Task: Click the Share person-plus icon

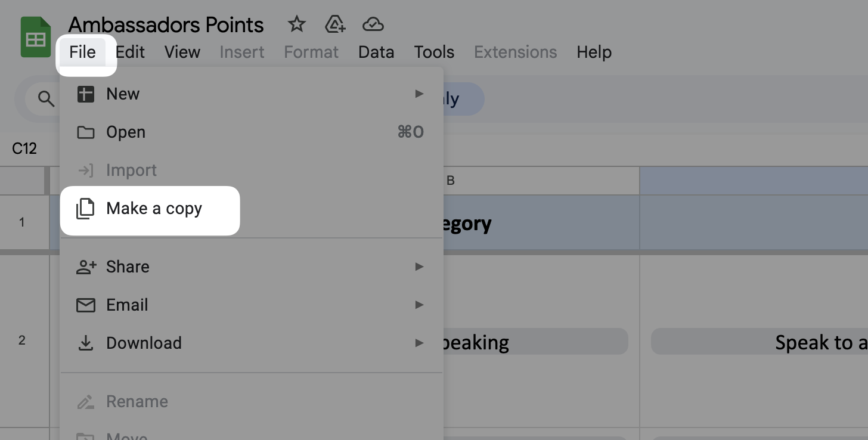Action: (86, 267)
